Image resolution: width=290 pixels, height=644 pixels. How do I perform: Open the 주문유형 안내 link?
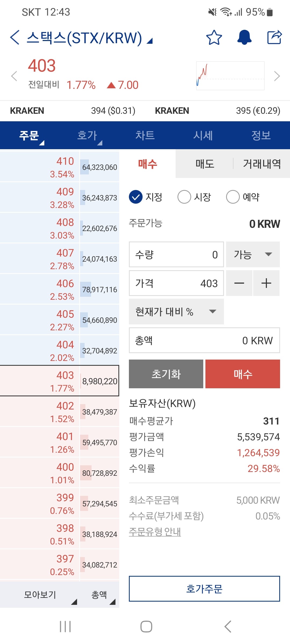(x=155, y=532)
